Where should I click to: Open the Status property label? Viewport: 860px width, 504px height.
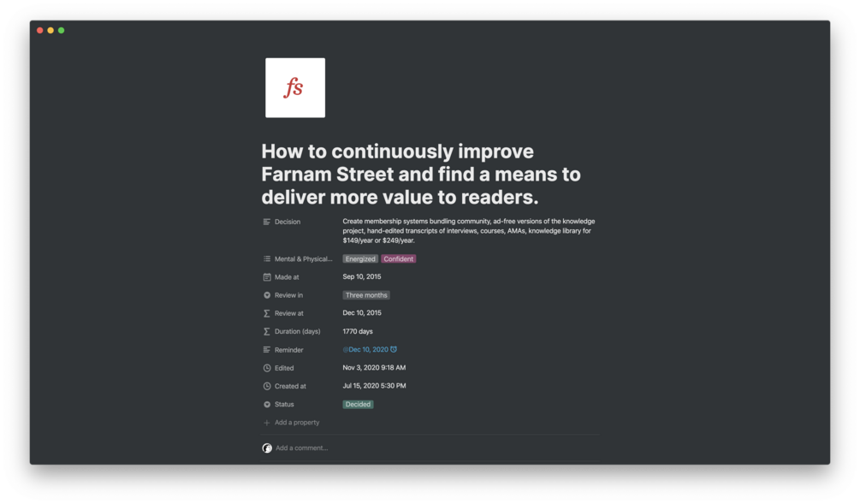[x=284, y=404]
